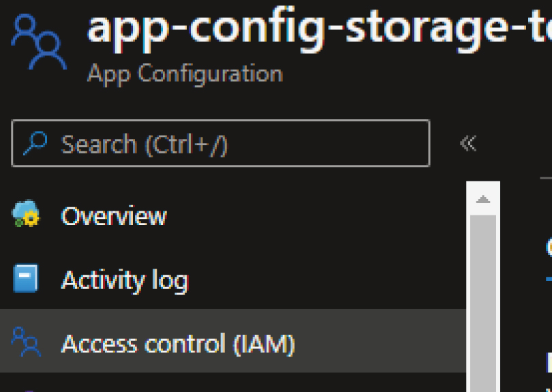Click the sidebar scrollbar thumb
552x392 pixels.
(484, 300)
